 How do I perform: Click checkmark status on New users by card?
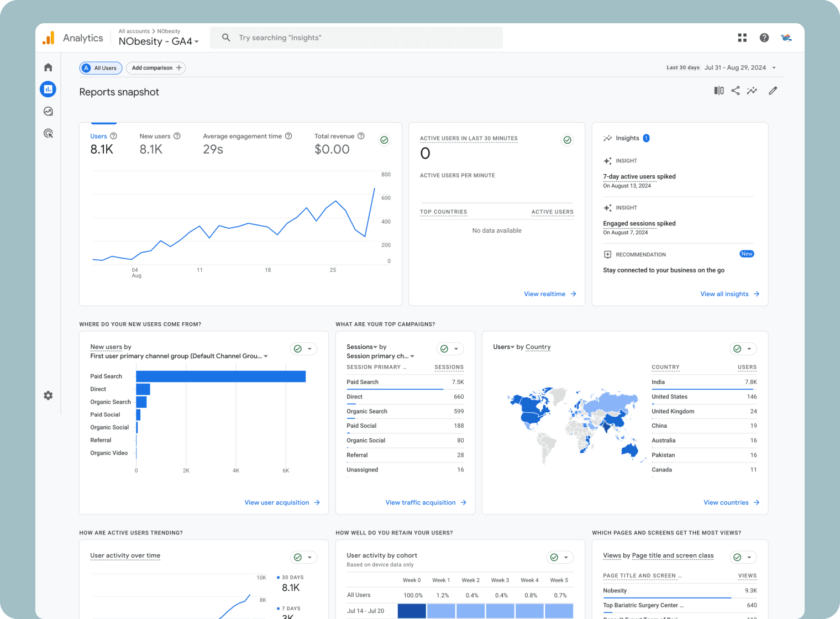click(x=298, y=349)
